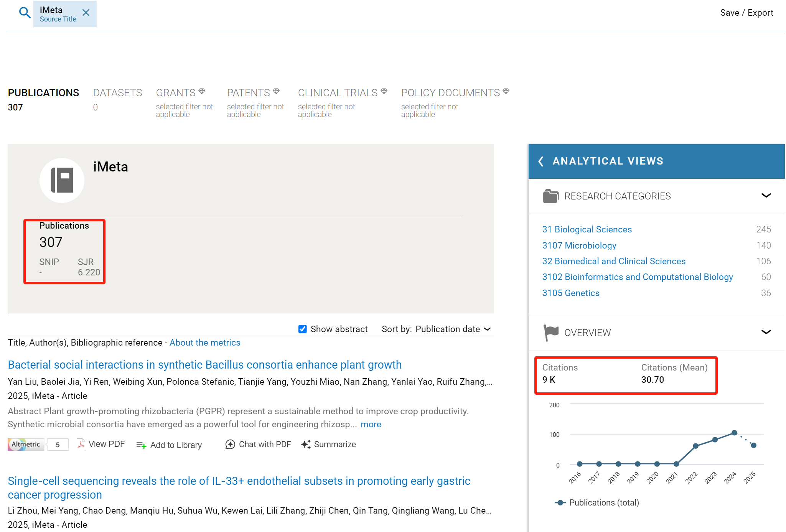Click the Overview flag icon

click(551, 333)
